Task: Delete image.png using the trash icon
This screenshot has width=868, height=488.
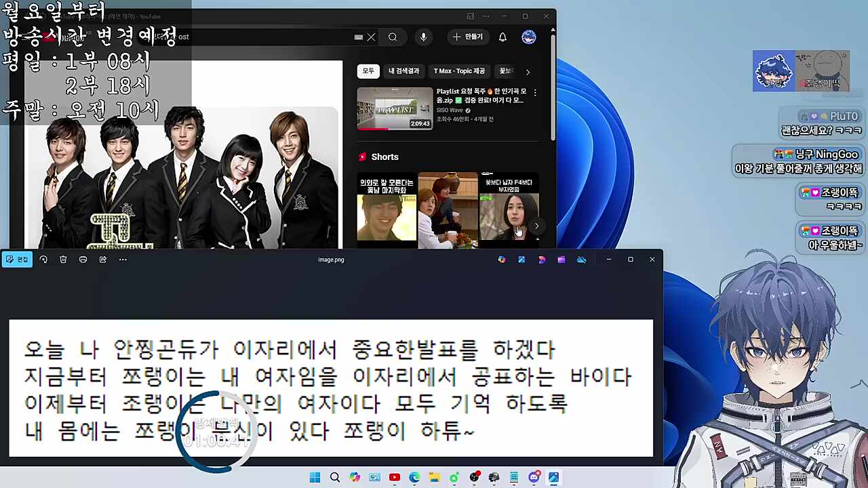Action: click(63, 260)
